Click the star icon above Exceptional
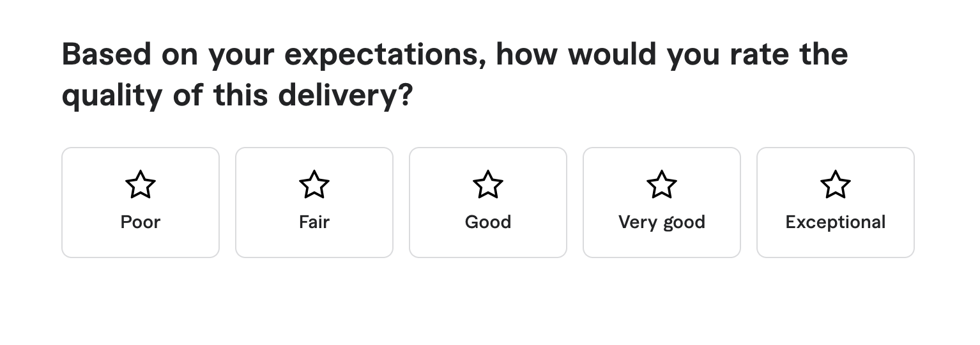 [836, 185]
